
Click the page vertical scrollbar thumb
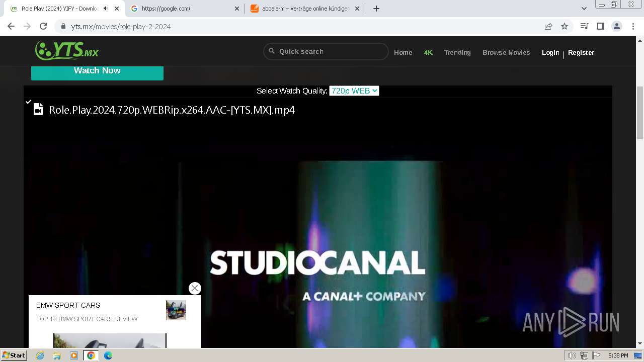(640, 113)
